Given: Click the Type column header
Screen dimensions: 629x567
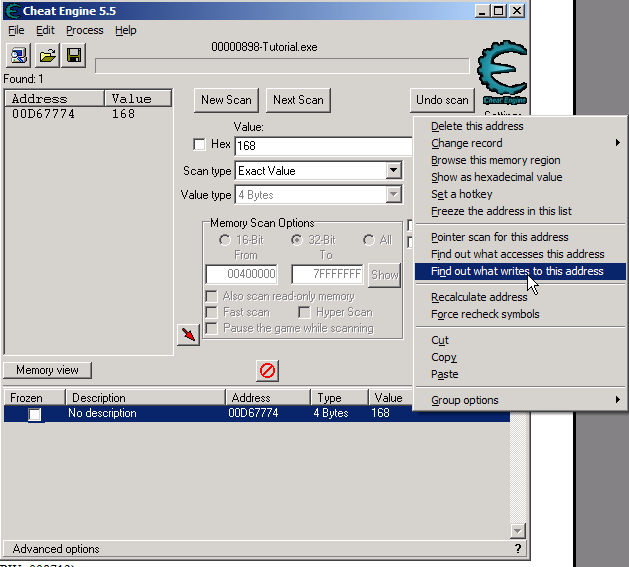Looking at the screenshot, I should (339, 398).
